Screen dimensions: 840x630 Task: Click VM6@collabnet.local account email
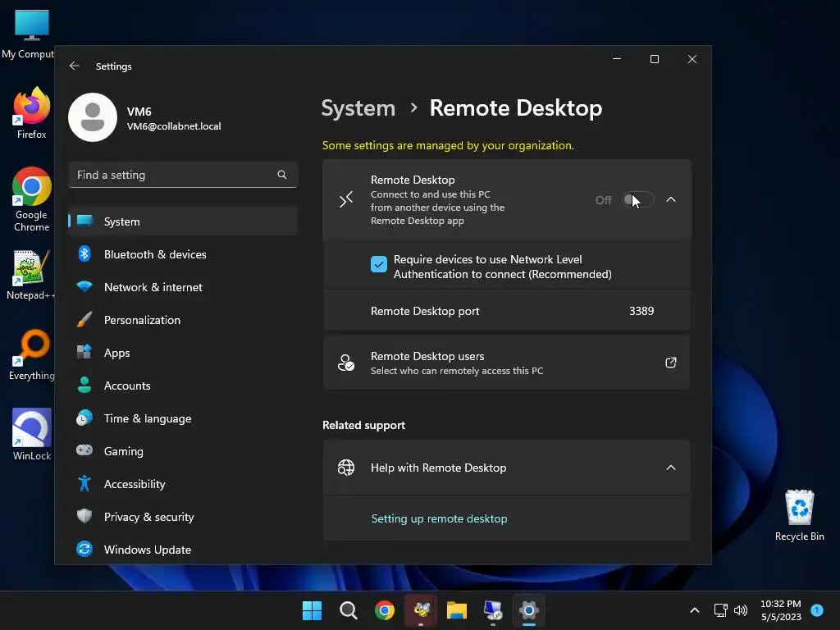pos(174,126)
